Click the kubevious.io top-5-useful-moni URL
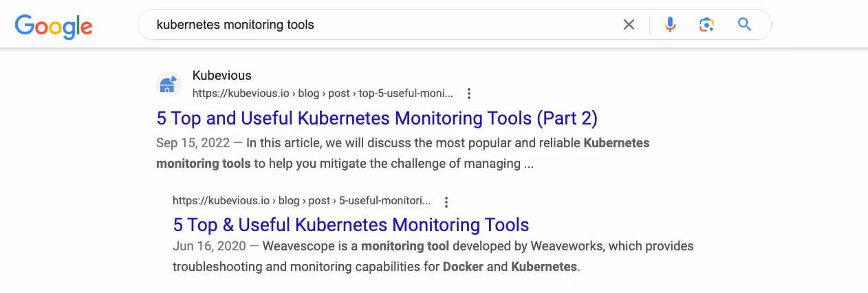868x293 pixels. click(x=323, y=94)
